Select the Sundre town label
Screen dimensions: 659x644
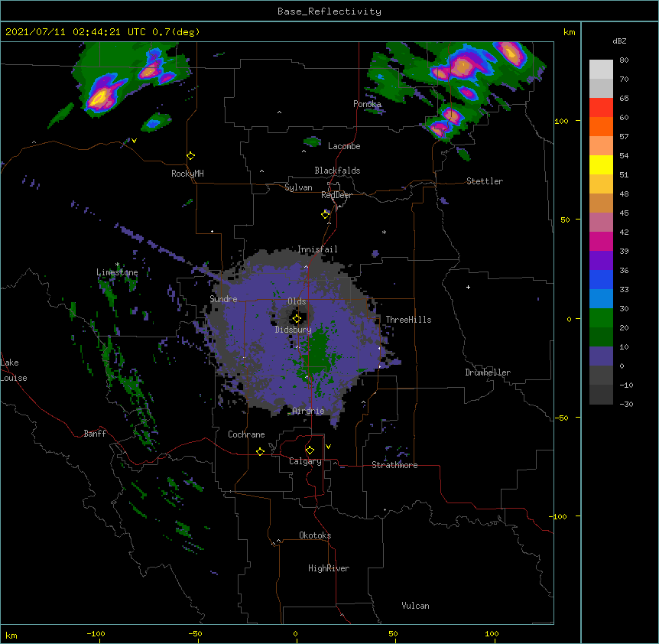223,299
